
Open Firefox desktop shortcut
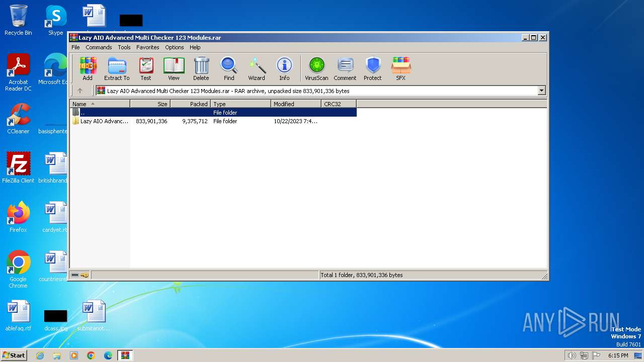click(18, 217)
